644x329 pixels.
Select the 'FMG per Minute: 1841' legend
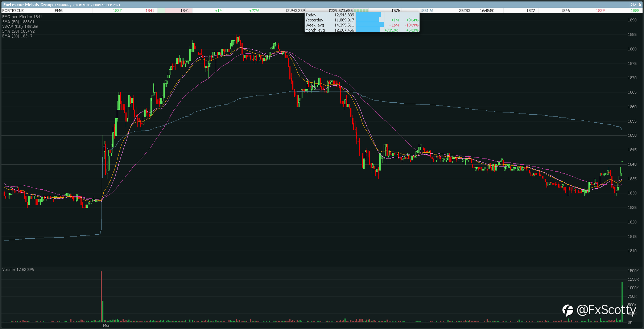pos(22,17)
